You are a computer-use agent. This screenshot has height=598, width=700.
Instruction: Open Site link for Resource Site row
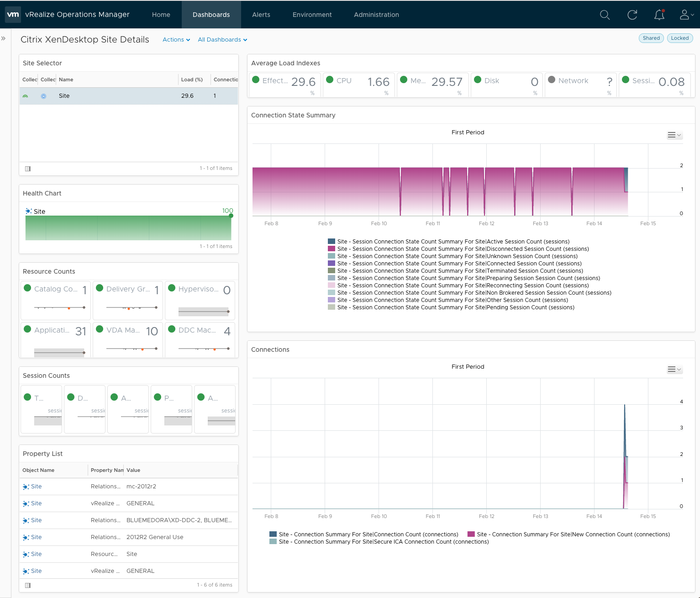tap(37, 554)
